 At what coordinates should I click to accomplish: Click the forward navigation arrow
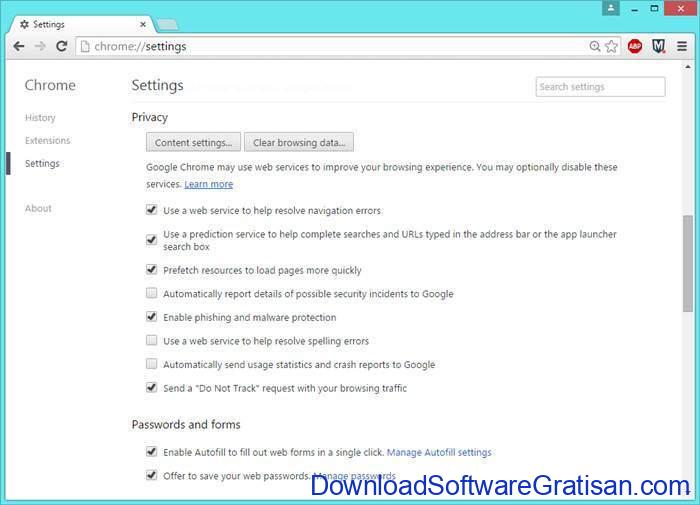(x=40, y=46)
